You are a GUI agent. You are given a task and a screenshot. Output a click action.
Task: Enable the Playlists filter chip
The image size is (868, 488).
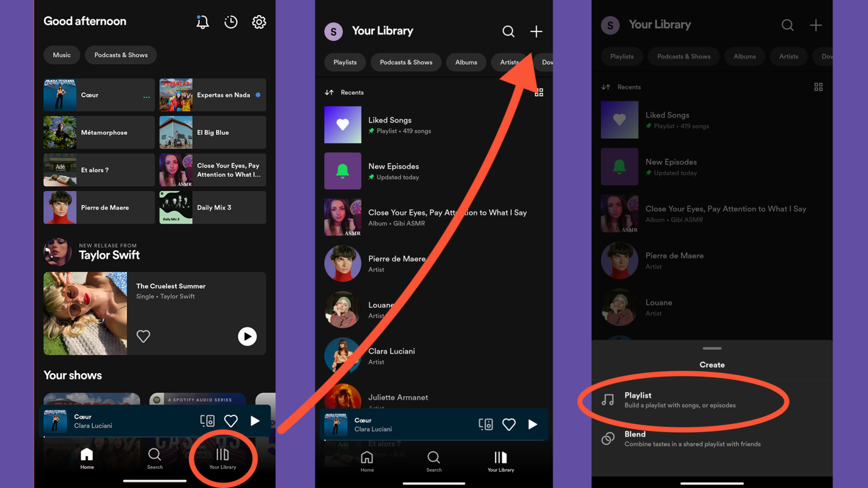tap(345, 62)
